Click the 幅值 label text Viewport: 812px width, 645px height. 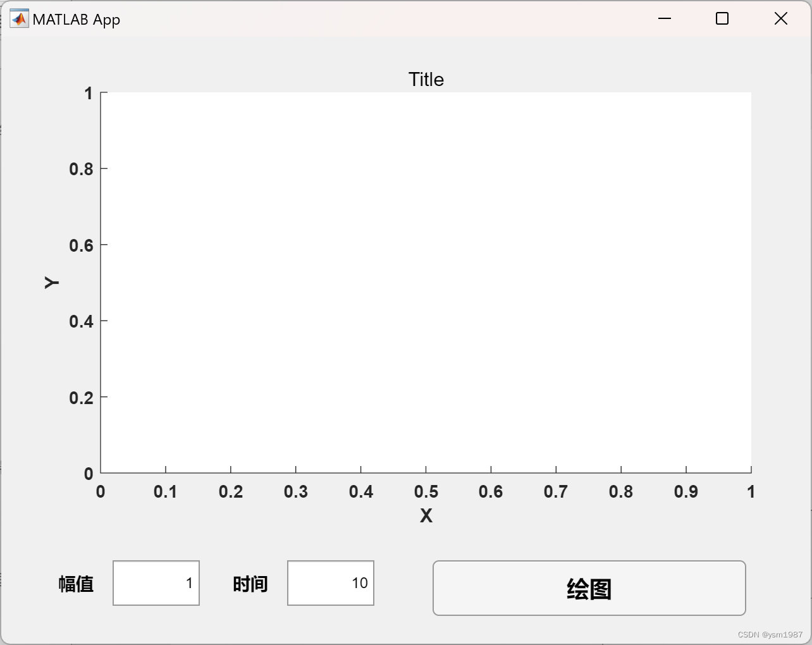pos(75,584)
